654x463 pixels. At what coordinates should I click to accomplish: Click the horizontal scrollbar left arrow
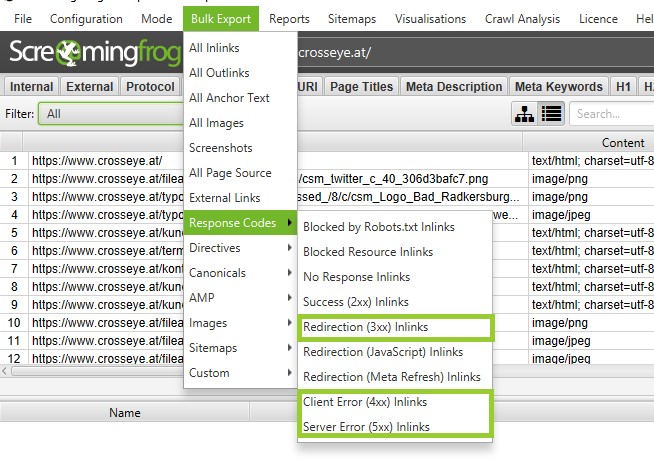[x=5, y=371]
